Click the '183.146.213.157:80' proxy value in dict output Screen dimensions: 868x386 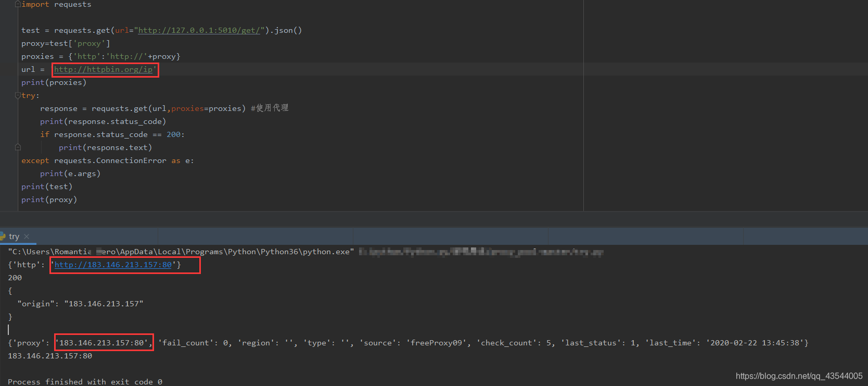[x=102, y=343]
